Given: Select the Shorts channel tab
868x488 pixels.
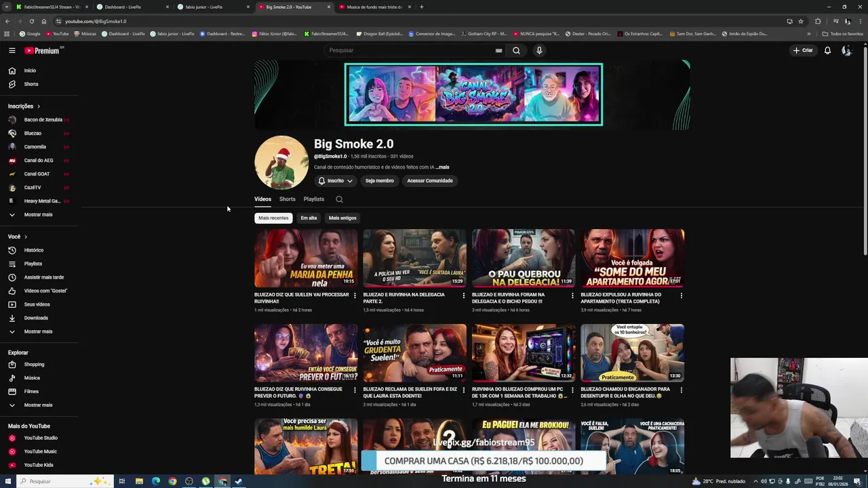Looking at the screenshot, I should point(288,199).
